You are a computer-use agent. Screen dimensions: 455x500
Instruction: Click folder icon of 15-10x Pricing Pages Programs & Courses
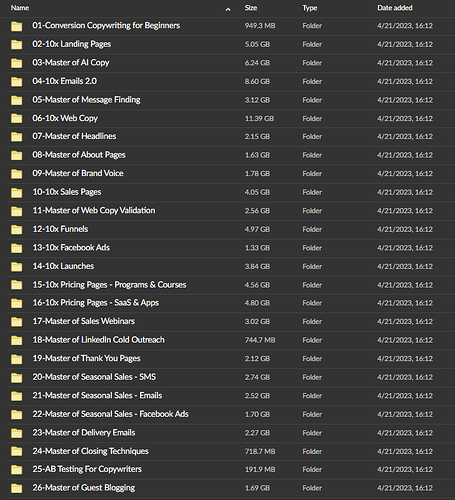(x=17, y=285)
